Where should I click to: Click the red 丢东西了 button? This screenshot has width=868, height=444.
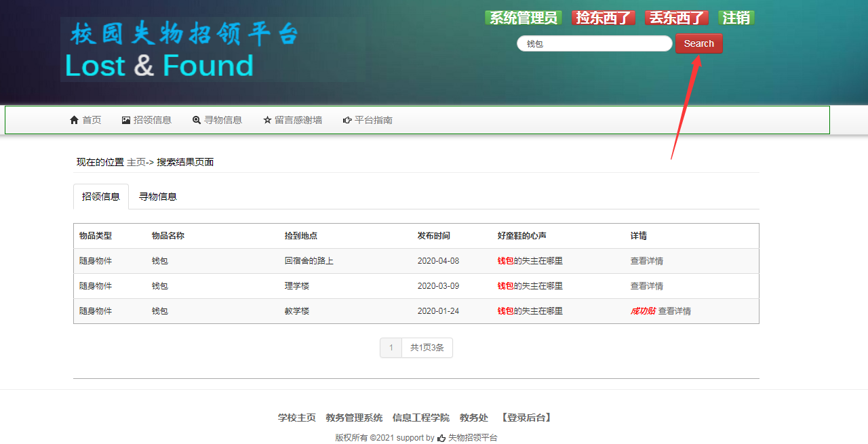click(677, 18)
